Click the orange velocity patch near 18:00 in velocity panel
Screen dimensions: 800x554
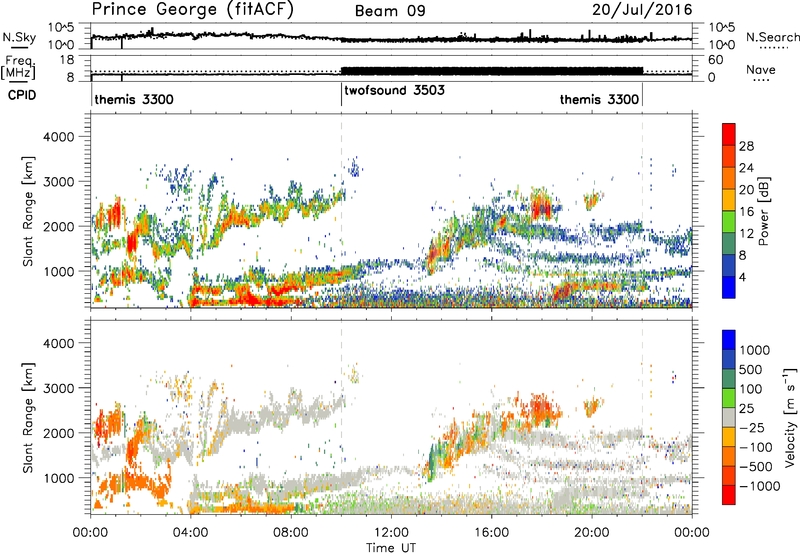coord(541,408)
